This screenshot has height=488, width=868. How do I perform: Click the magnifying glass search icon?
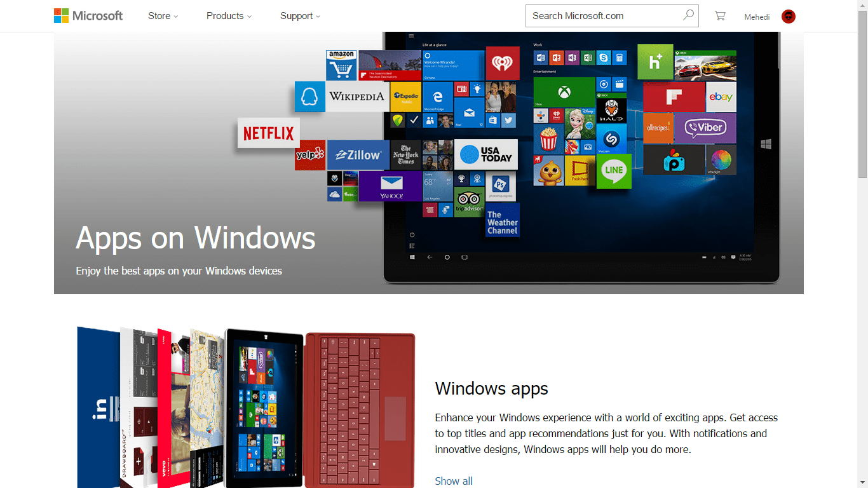tap(688, 15)
